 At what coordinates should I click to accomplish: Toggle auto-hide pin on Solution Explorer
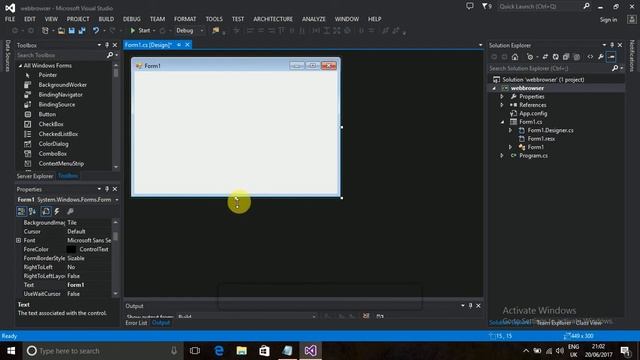pos(612,45)
